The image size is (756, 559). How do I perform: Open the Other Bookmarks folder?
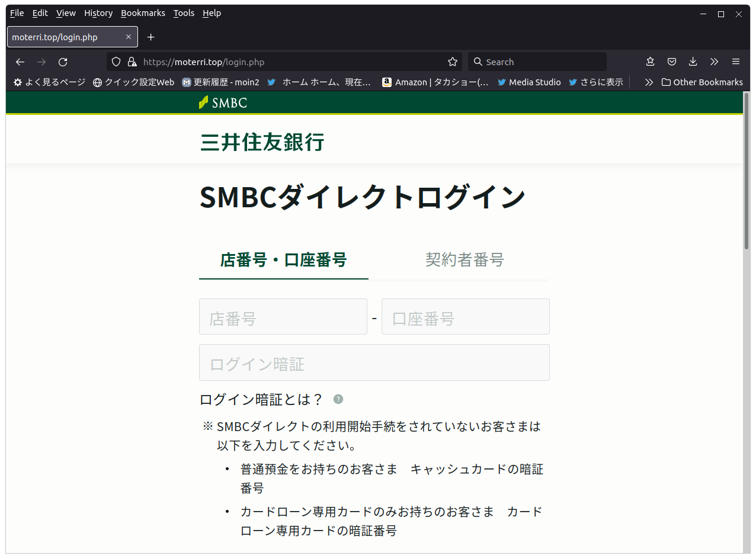(701, 82)
